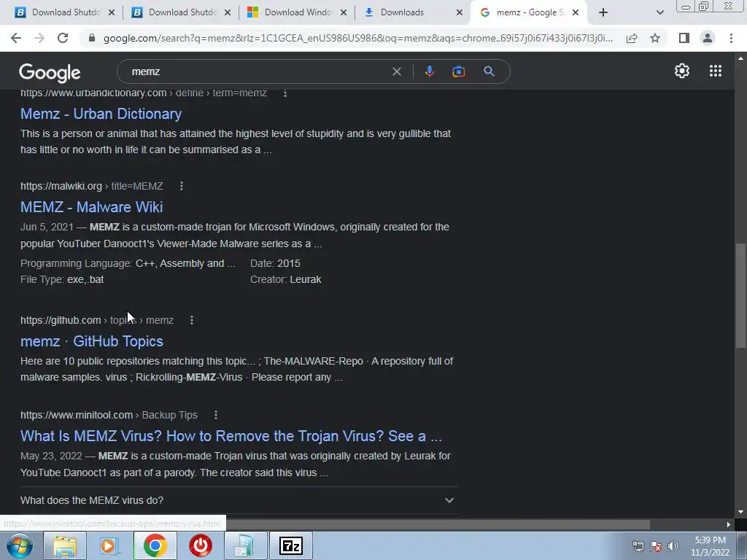Go back using the browser back arrow

click(16, 38)
